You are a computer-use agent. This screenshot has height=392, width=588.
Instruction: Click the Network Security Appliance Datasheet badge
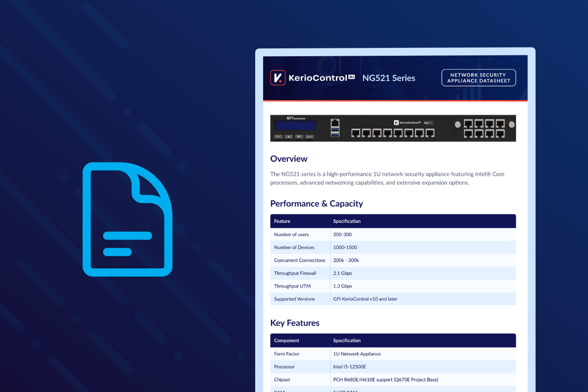tap(479, 78)
